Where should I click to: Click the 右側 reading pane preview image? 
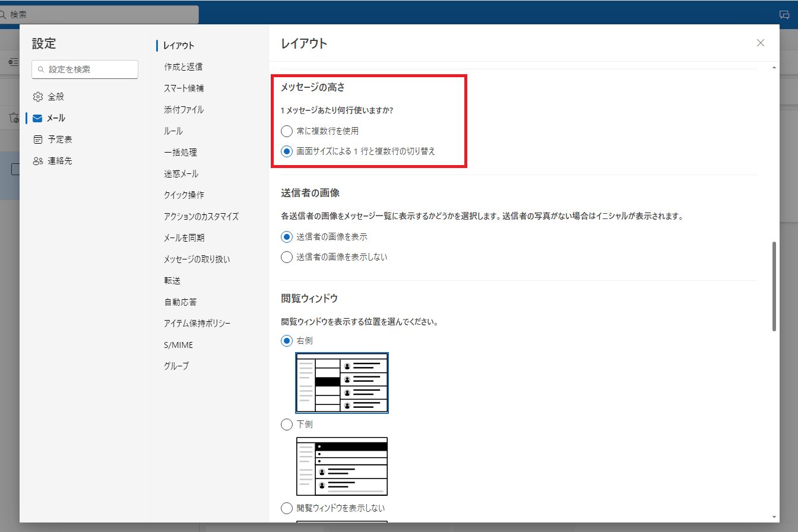coord(342,383)
